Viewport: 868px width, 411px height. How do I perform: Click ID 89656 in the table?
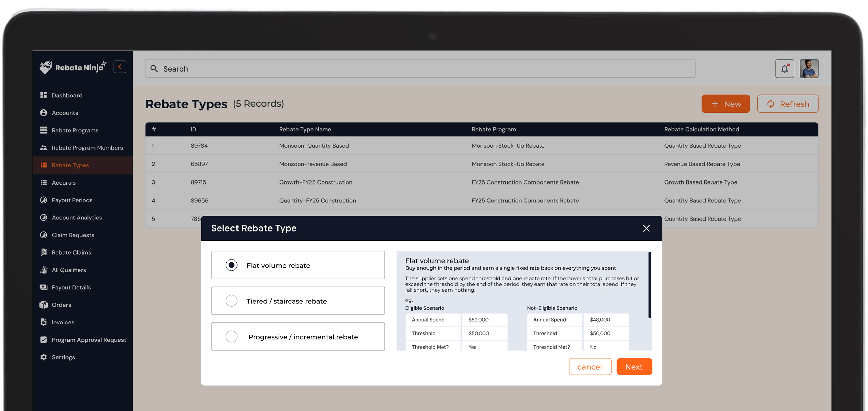click(199, 201)
